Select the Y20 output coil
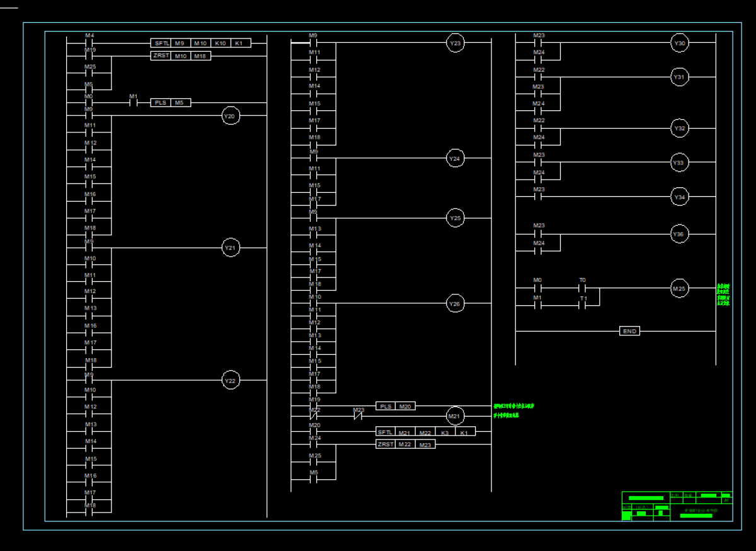This screenshot has width=756, height=551. (231, 116)
